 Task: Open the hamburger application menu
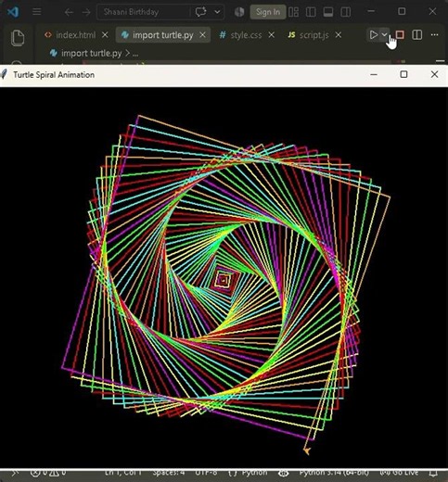(x=37, y=12)
